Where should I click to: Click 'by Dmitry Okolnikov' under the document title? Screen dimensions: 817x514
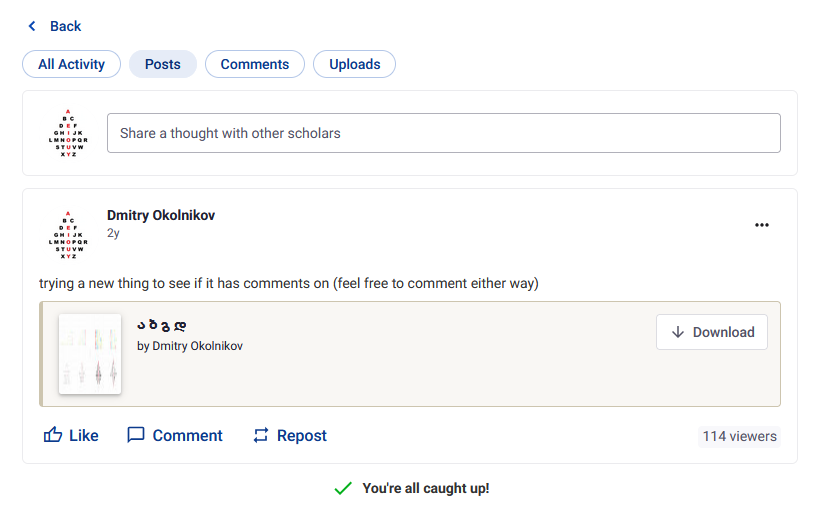coord(190,346)
